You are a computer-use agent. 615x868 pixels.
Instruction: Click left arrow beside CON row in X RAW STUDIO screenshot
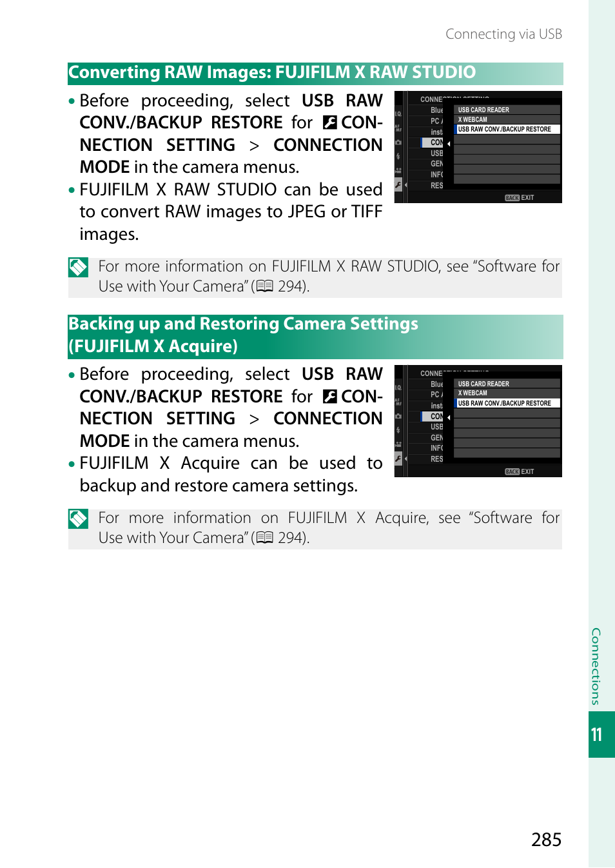tap(449, 143)
